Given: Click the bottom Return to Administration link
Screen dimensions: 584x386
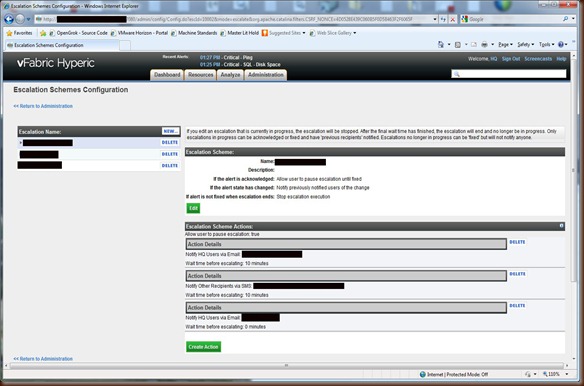Looking at the screenshot, I should [x=43, y=359].
